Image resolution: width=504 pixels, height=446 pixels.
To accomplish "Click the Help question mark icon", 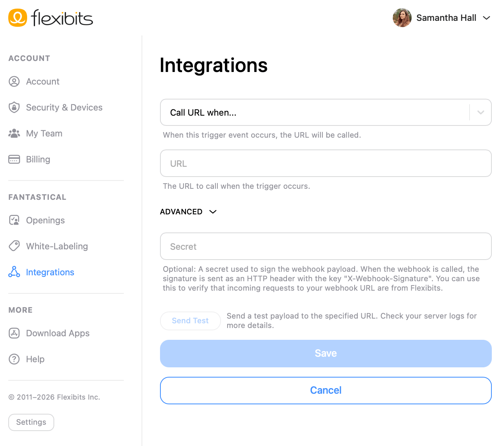I will pyautogui.click(x=14, y=359).
